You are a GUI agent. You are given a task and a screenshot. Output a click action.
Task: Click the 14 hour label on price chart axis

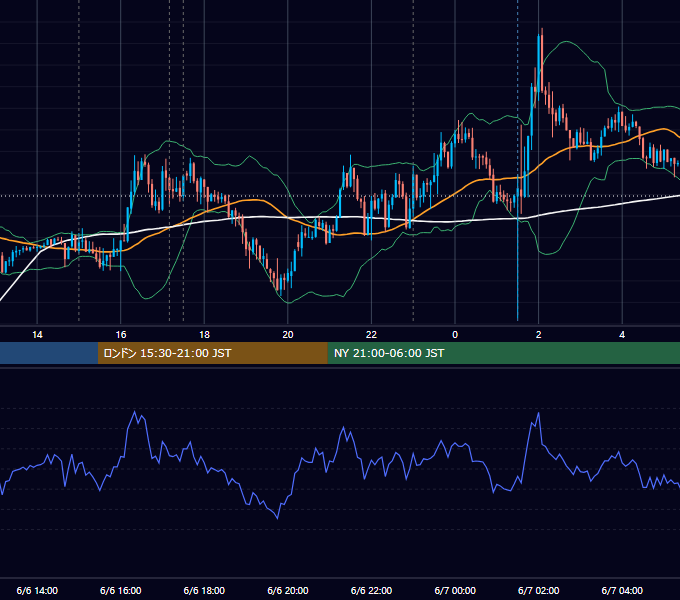37,335
